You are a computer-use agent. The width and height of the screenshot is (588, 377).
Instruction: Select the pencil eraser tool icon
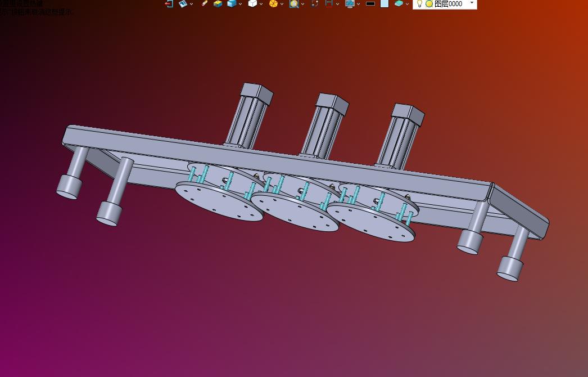click(x=204, y=4)
